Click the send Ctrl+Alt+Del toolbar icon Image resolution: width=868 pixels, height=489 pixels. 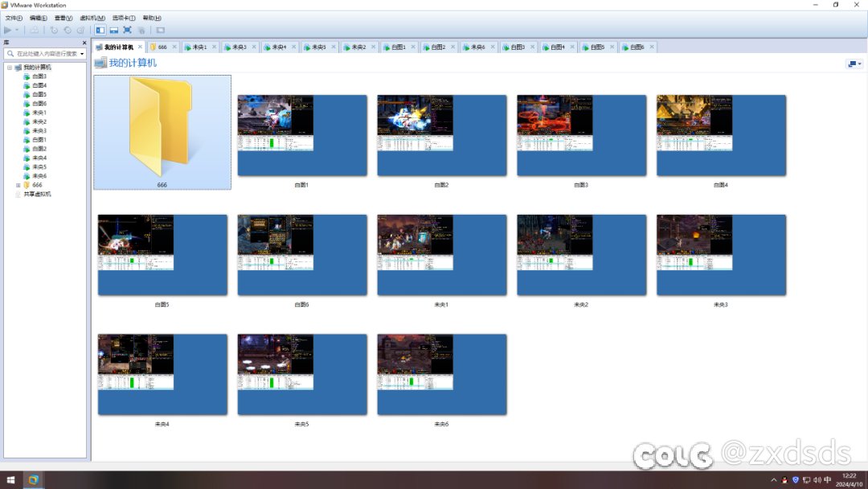35,30
